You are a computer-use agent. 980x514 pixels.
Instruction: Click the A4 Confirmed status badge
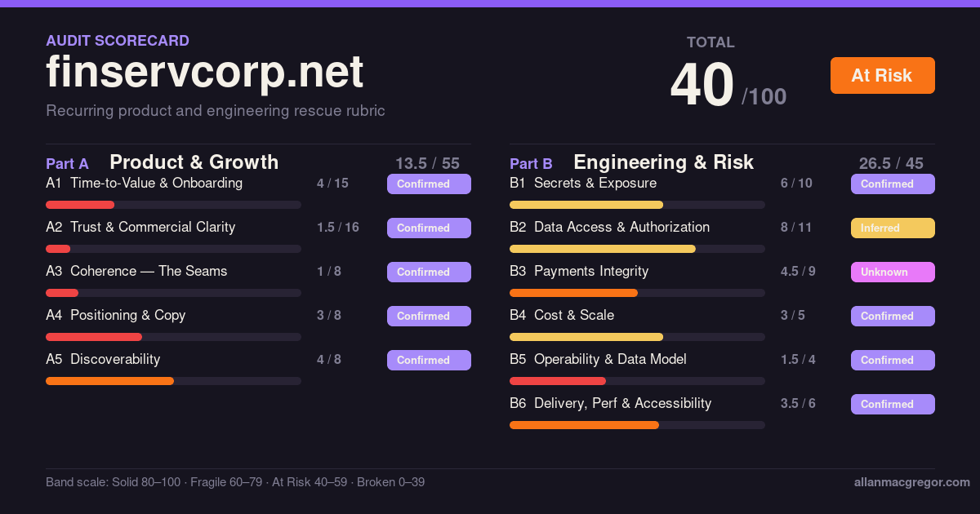[429, 316]
